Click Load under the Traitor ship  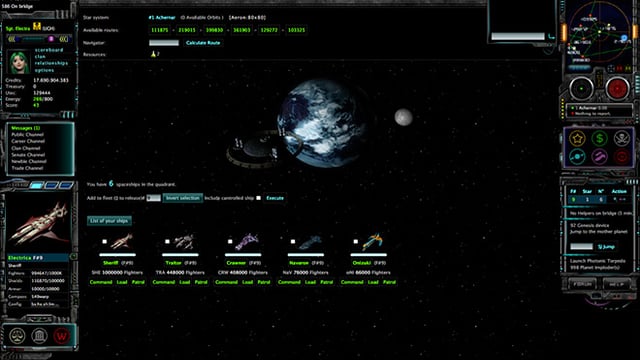pyautogui.click(x=185, y=282)
